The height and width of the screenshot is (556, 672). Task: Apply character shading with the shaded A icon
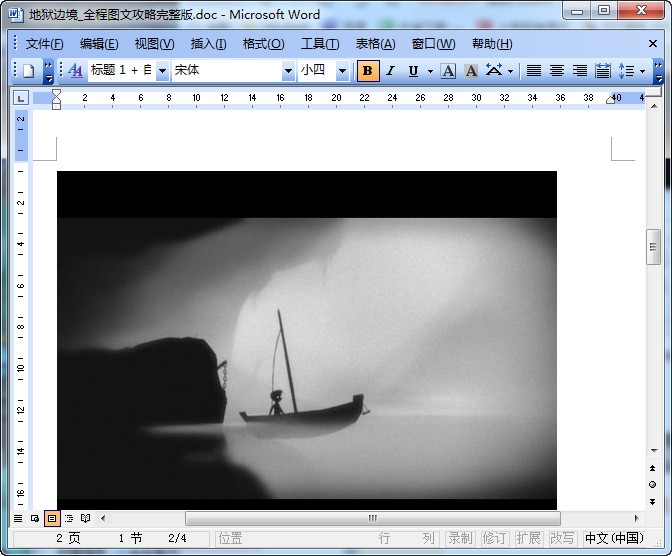pyautogui.click(x=470, y=71)
